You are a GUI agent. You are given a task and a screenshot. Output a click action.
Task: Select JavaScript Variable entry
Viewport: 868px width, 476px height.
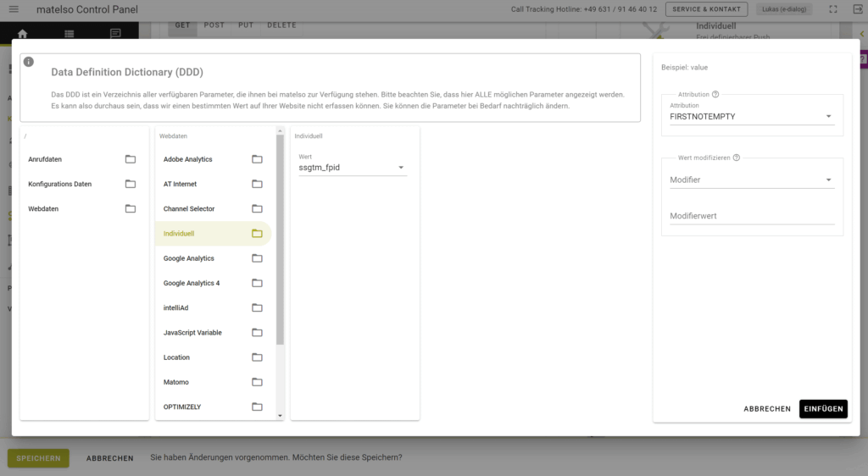213,333
